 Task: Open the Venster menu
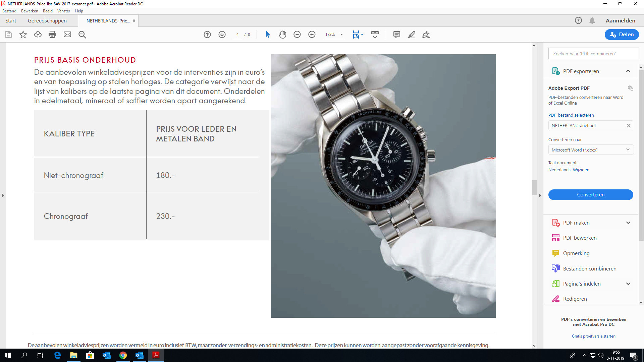coord(64,11)
